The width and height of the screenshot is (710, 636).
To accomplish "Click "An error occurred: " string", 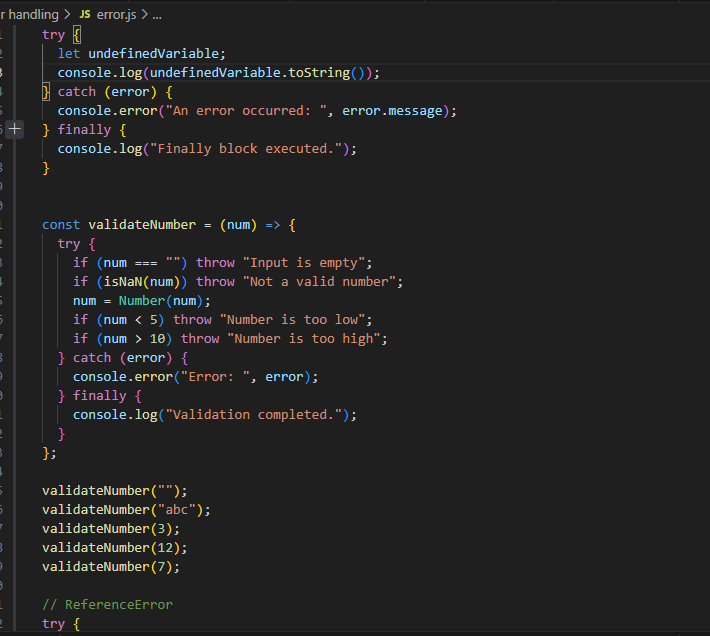I will [246, 110].
